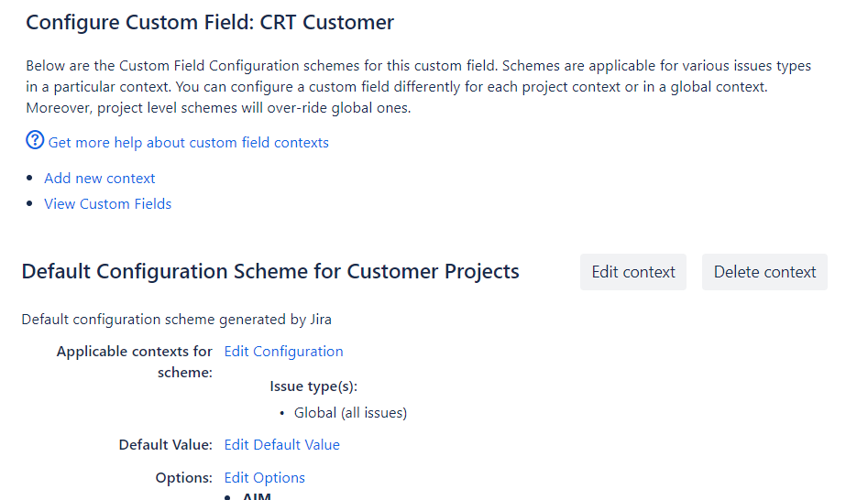Screen dimensions: 868x500
Task: Click the 'Default Value:' field label
Action: 165,445
